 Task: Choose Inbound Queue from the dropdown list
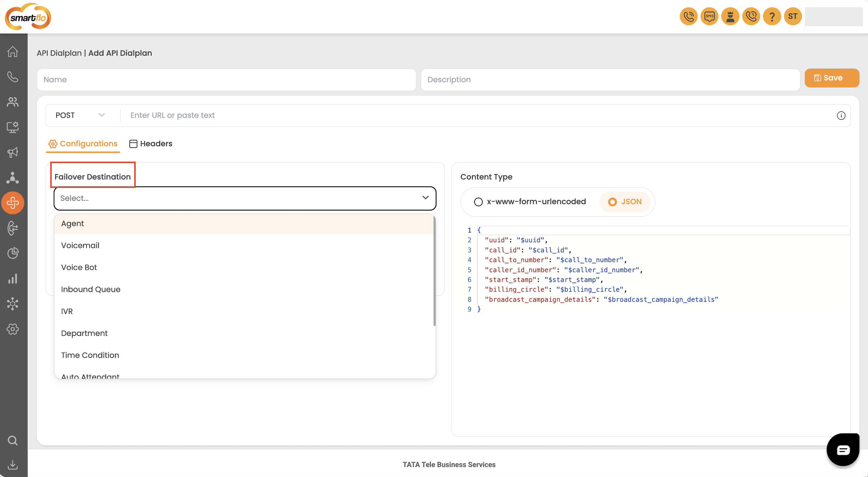tap(244, 290)
